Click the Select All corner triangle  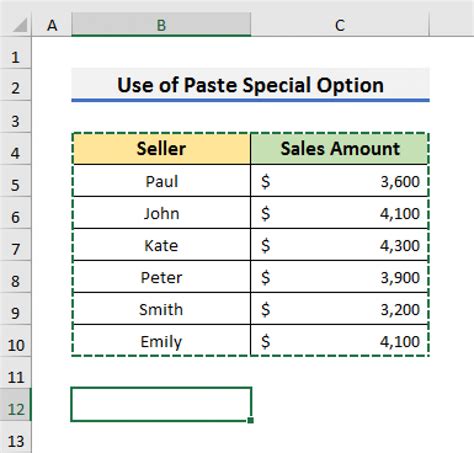click(20, 25)
